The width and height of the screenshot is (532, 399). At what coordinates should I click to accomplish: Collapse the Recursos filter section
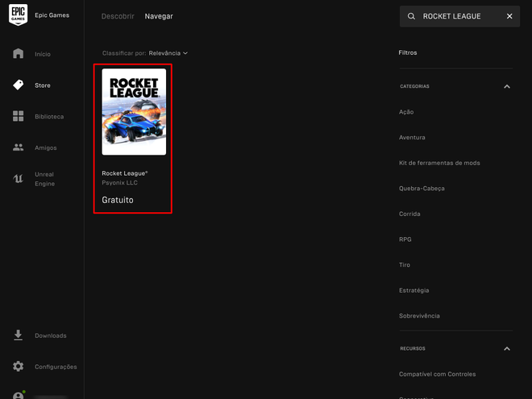pos(507,349)
